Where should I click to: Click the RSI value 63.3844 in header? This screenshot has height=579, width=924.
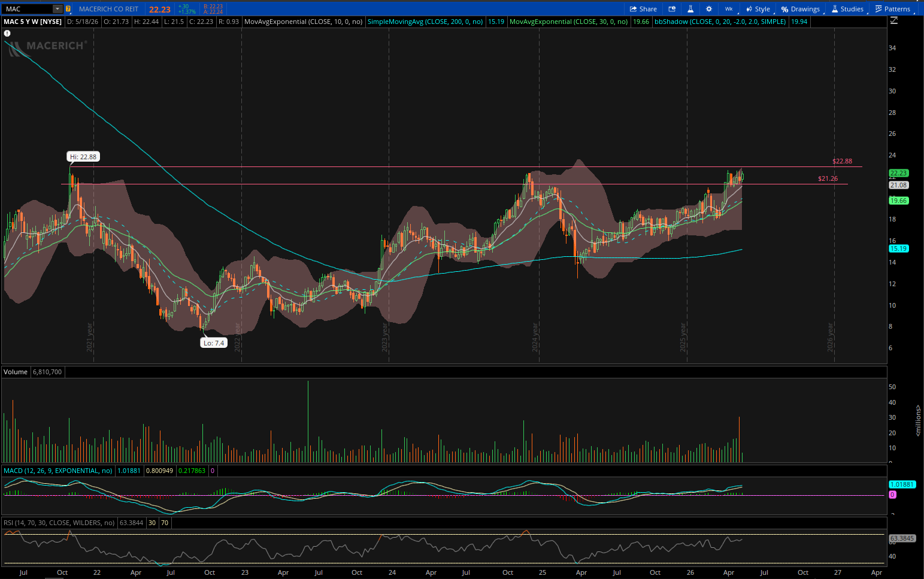(x=132, y=523)
